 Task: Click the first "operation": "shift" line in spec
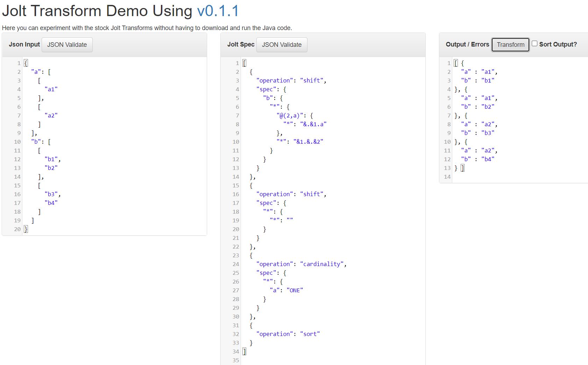pyautogui.click(x=291, y=80)
